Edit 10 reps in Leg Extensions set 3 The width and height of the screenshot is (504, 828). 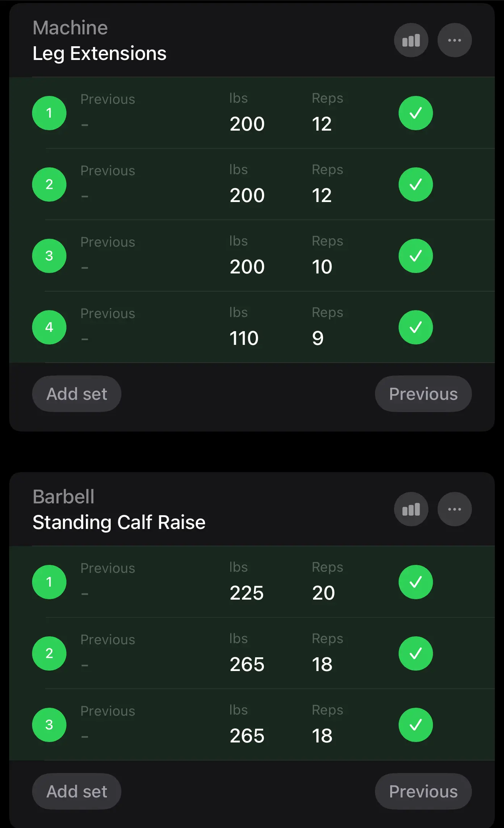click(322, 267)
